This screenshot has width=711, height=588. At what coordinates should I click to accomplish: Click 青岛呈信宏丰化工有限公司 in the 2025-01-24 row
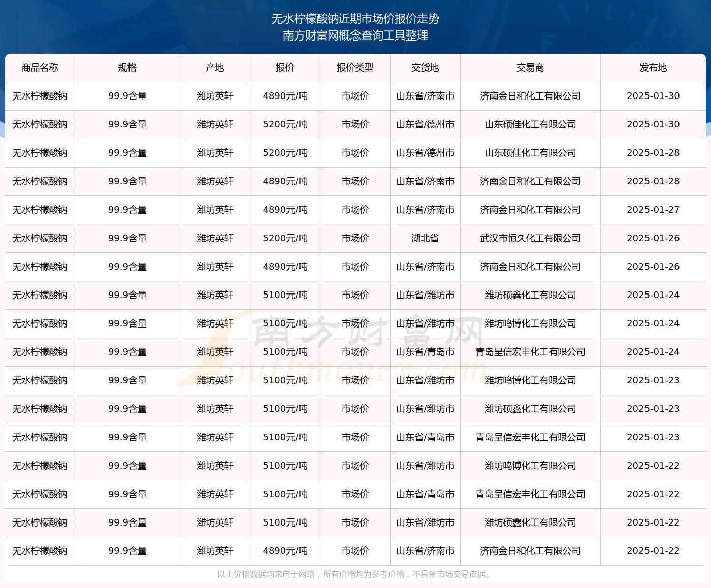pos(530,352)
